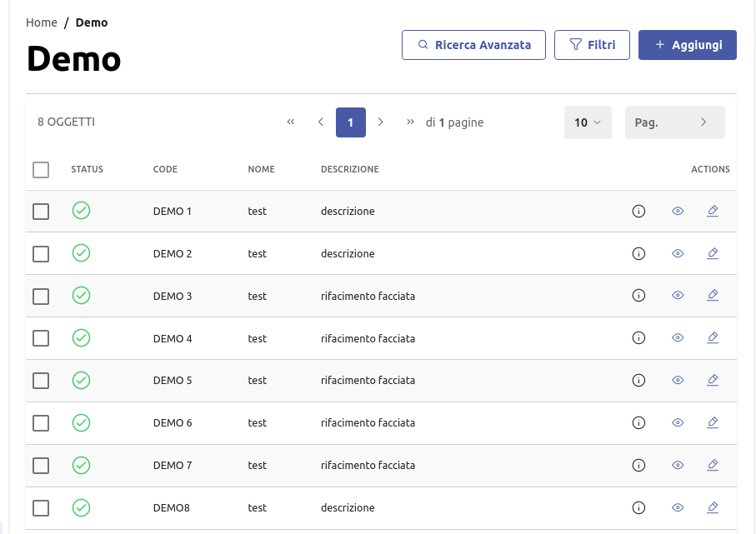
Task: View DEMO 2 with the eye icon
Action: click(x=678, y=253)
